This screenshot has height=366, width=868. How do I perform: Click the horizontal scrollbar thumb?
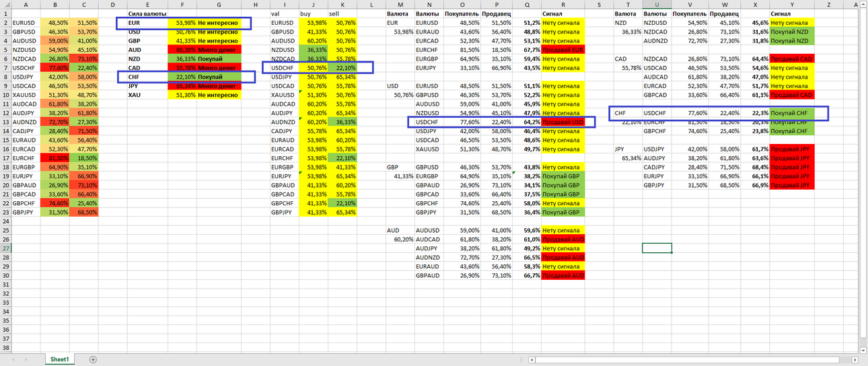pyautogui.click(x=686, y=360)
